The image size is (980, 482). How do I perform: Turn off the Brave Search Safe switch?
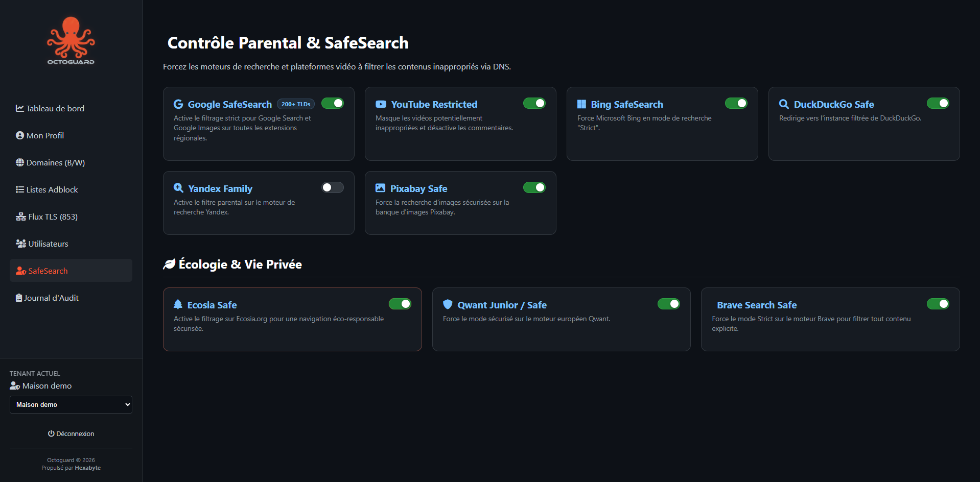[x=938, y=303]
